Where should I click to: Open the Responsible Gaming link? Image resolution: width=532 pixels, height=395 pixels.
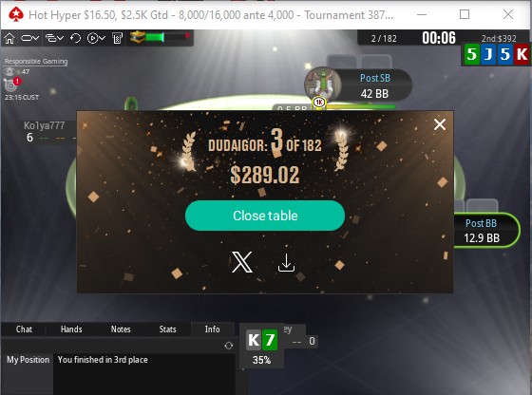(x=36, y=62)
